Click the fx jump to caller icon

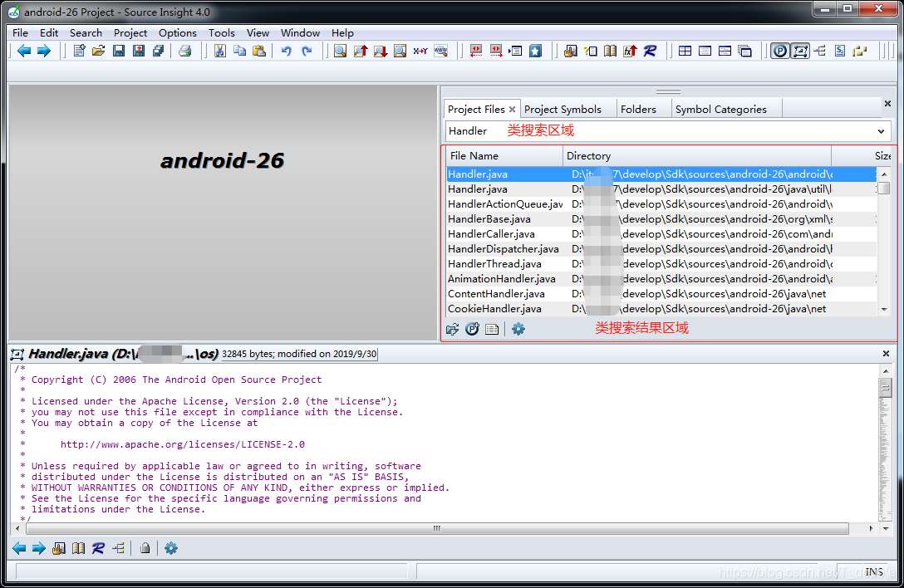click(630, 51)
